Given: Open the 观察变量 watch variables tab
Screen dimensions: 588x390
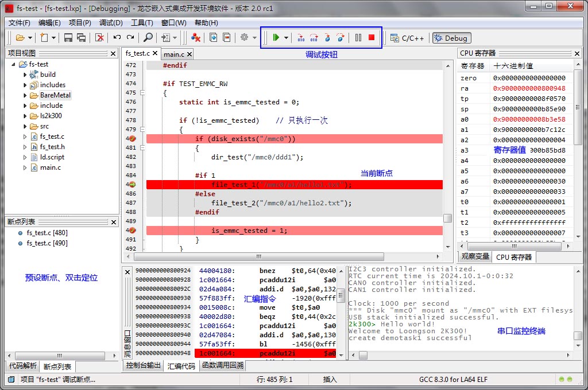Looking at the screenshot, I should click(x=475, y=257).
